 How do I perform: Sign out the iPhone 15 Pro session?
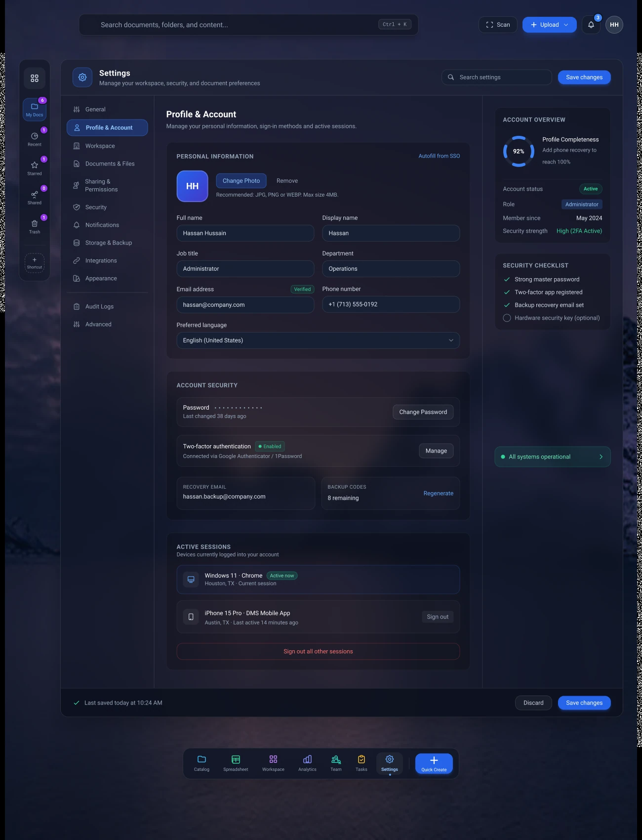point(438,617)
